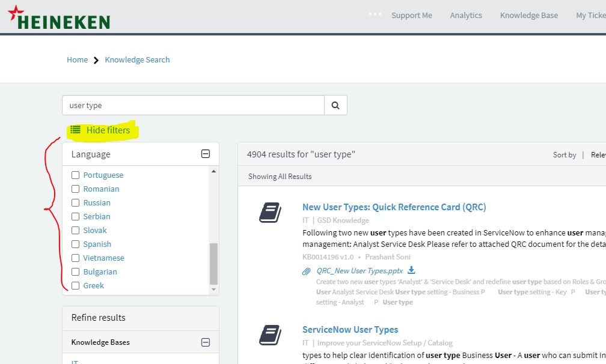Click the breadcrumb chevron separator

point(96,60)
